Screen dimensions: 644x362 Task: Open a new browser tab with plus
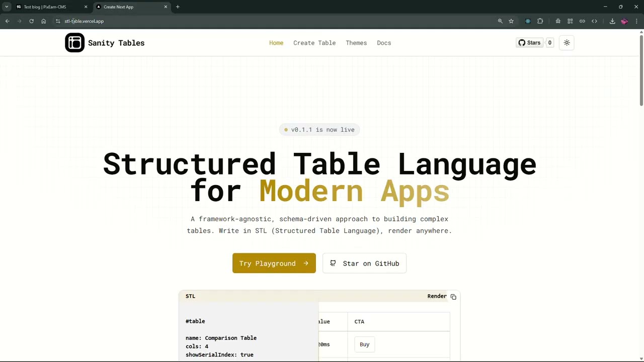point(178,7)
